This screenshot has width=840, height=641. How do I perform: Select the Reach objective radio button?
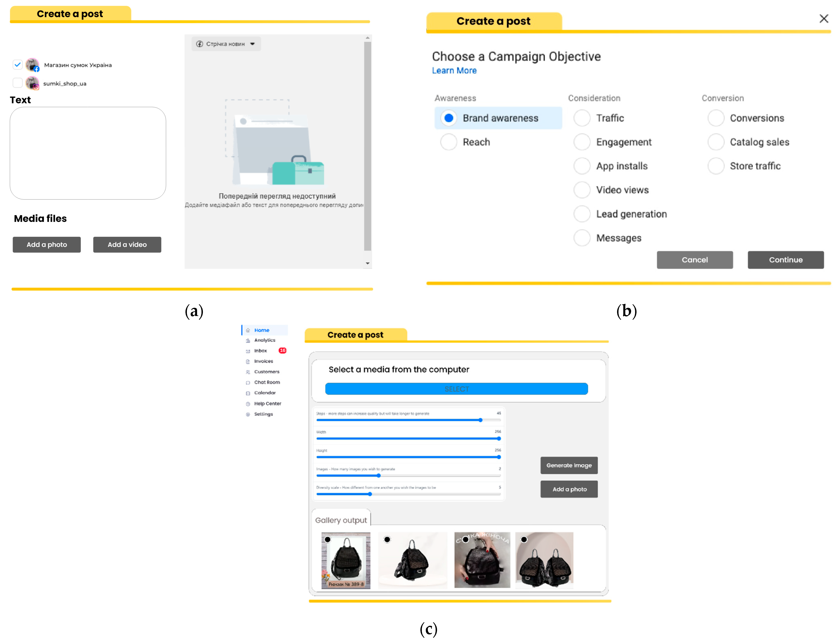tap(448, 142)
